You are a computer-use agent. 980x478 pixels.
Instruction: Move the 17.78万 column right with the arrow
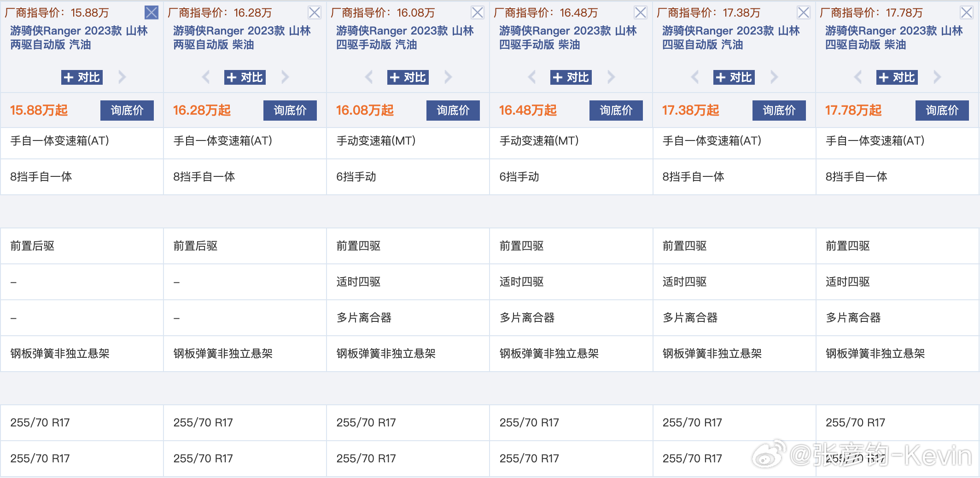pos(937,77)
